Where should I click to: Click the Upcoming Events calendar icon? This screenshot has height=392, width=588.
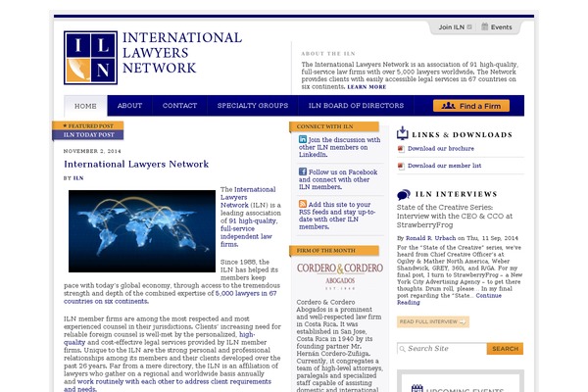point(417,388)
